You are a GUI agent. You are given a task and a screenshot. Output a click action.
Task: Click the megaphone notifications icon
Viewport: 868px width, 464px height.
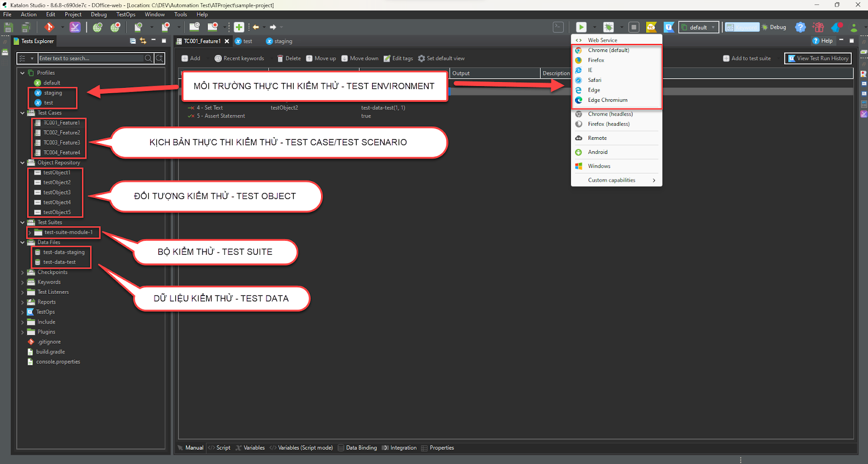(837, 27)
